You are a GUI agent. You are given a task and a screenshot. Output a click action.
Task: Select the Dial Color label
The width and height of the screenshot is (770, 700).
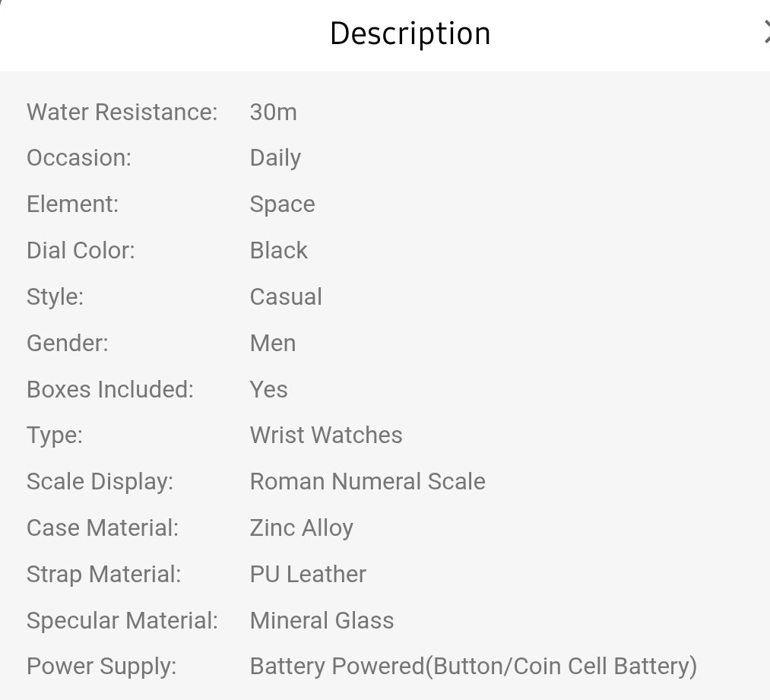tap(81, 250)
